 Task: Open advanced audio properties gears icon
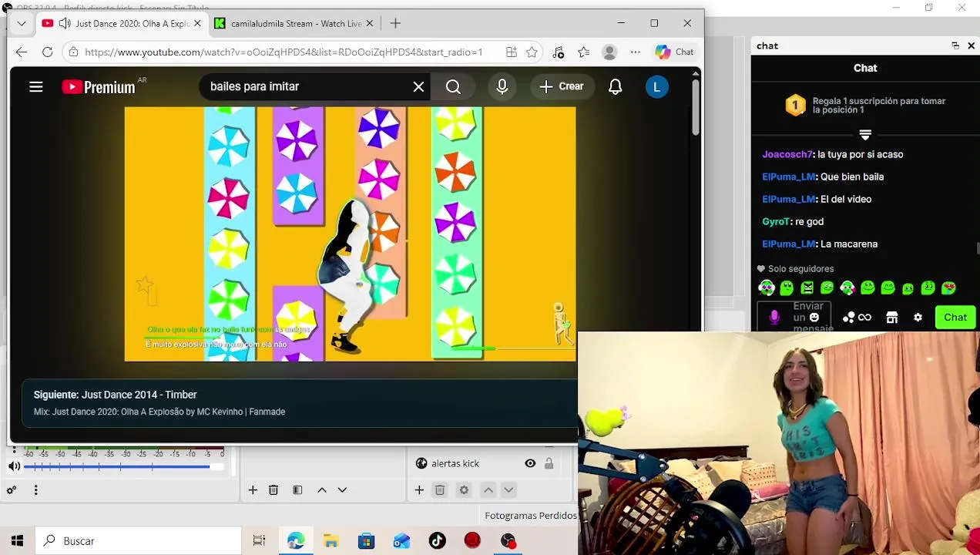point(12,490)
